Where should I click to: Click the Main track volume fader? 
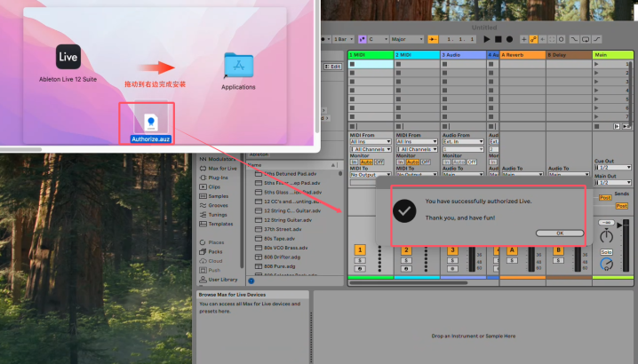tap(626, 246)
